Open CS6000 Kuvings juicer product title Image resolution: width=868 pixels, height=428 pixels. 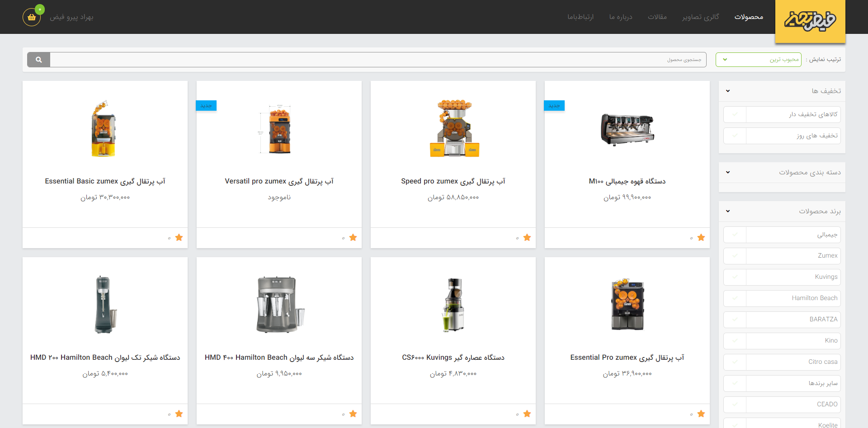coord(453,357)
